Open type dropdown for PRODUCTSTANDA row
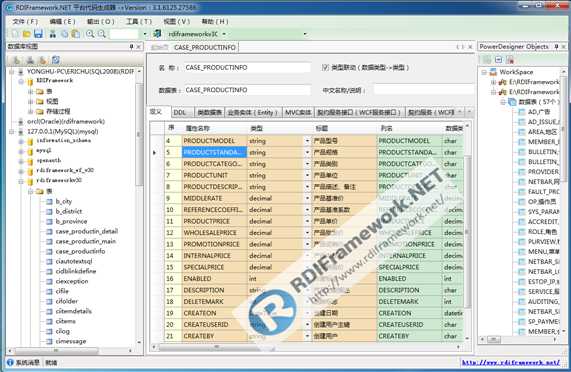This screenshot has height=372, width=571. (x=307, y=153)
